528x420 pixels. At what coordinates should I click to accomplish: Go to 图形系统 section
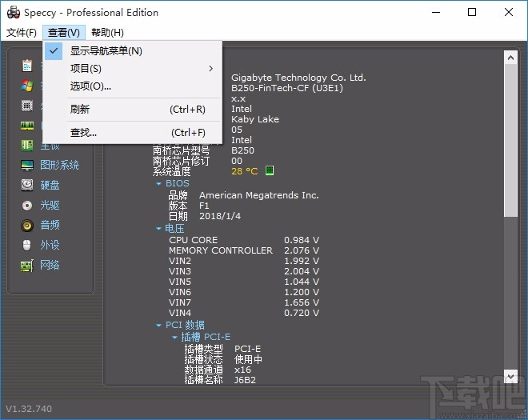60,166
